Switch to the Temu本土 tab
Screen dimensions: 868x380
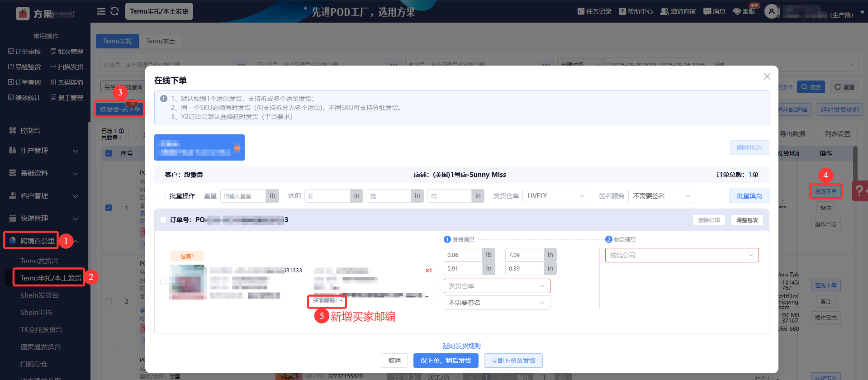[x=161, y=41]
